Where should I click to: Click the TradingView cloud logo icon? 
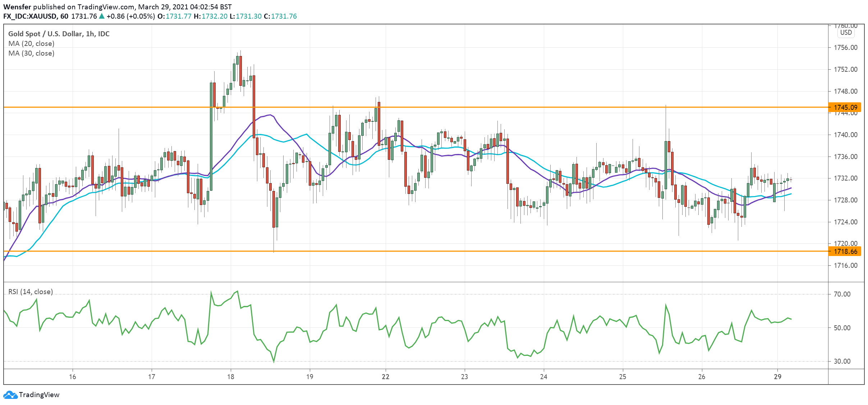coord(10,395)
